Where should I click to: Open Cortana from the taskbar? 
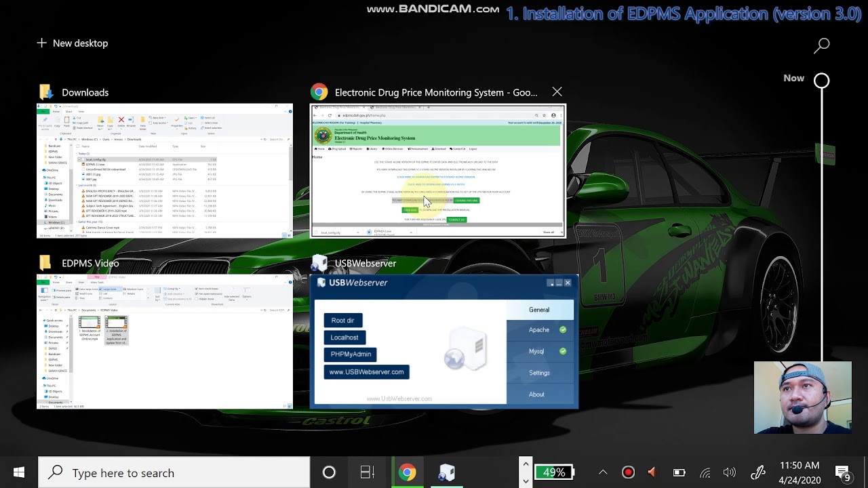click(x=329, y=472)
